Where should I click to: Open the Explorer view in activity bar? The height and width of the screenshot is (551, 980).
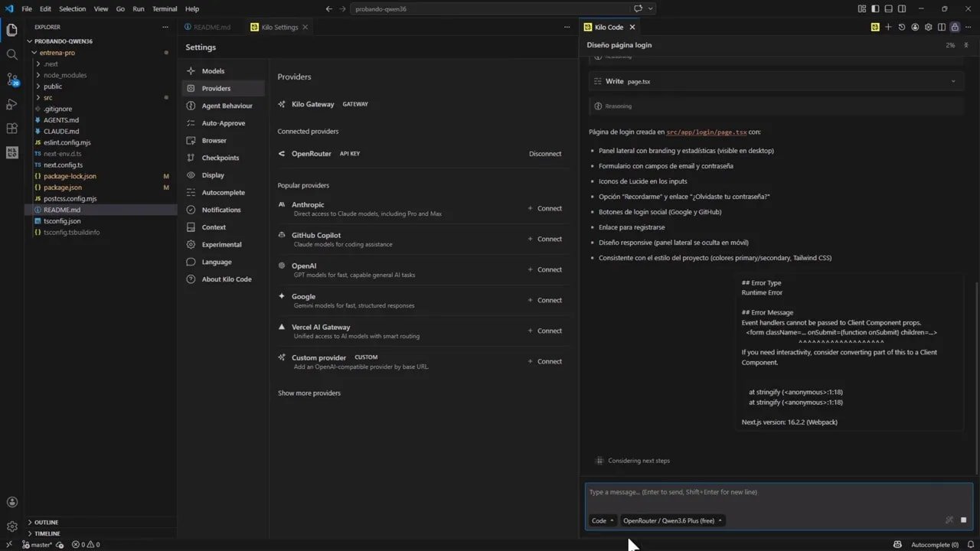coord(11,31)
